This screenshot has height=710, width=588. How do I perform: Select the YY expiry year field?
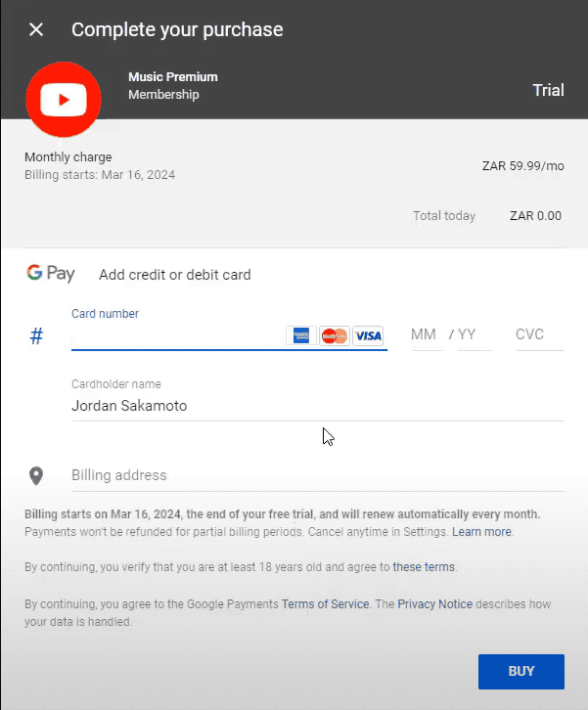pyautogui.click(x=475, y=335)
